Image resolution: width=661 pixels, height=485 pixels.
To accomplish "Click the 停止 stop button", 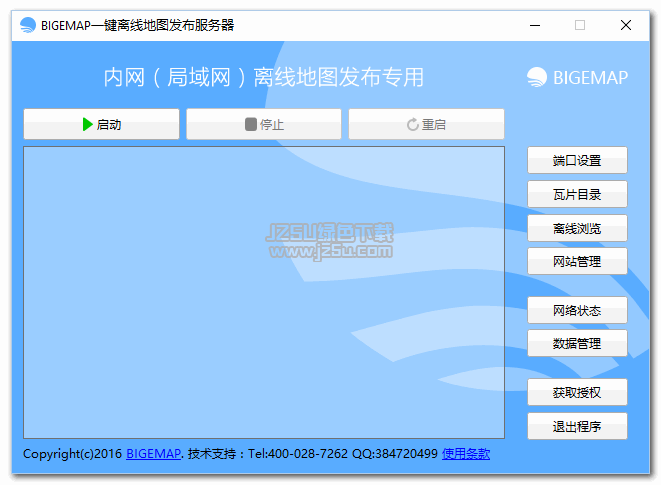I will click(264, 124).
